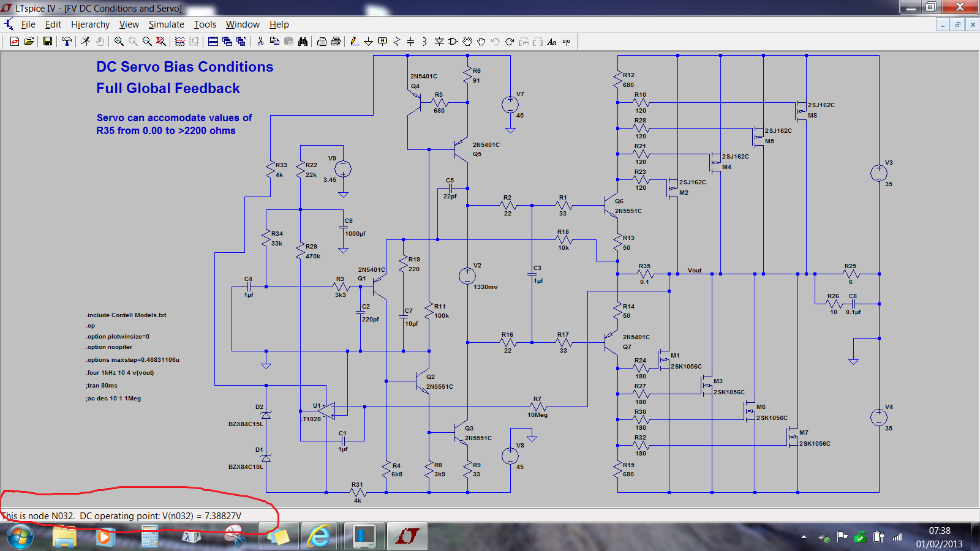Click the R35 0.1 ohm resistor
Screen dimensions: 980x551
[644, 274]
